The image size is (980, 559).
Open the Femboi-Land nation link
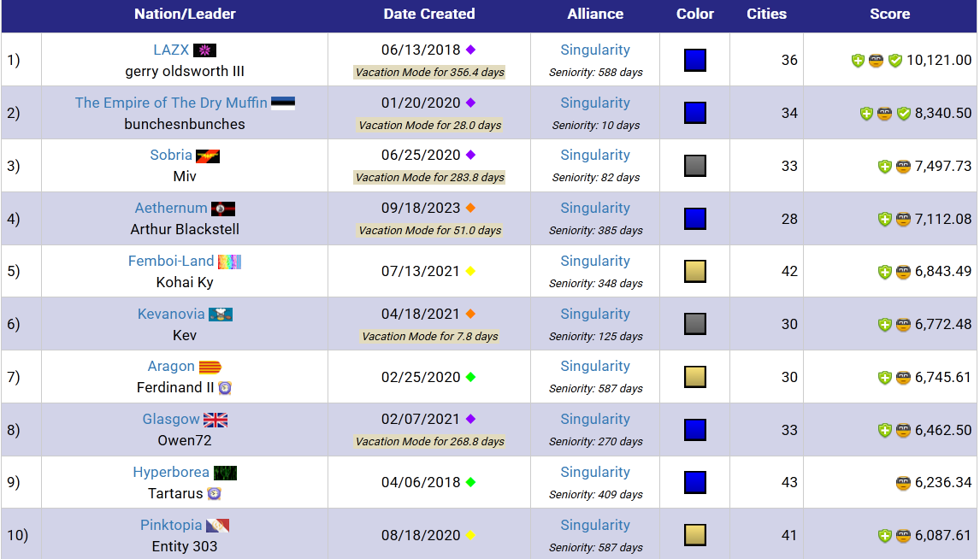point(171,261)
